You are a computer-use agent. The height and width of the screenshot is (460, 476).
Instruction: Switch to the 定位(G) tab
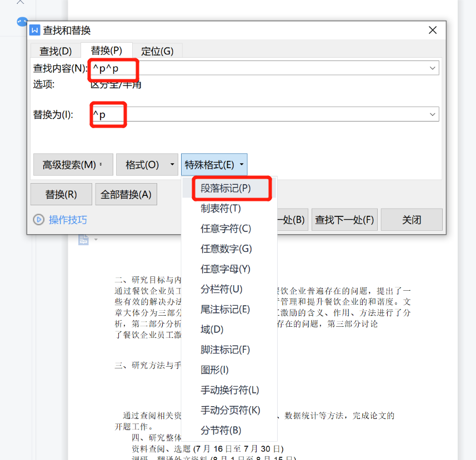pos(157,51)
